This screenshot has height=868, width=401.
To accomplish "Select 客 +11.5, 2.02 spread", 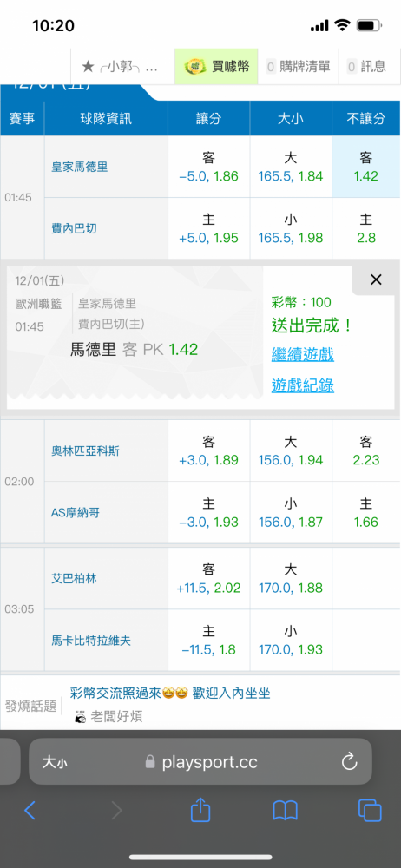I will [209, 578].
